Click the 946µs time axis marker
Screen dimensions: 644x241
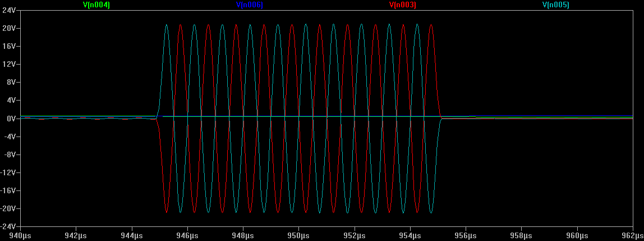(x=187, y=236)
